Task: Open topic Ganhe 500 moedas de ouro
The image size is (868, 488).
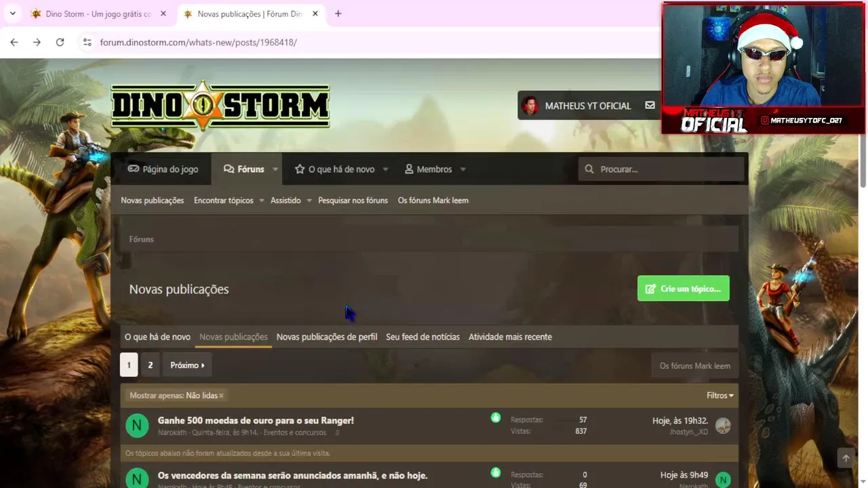Action: click(256, 420)
